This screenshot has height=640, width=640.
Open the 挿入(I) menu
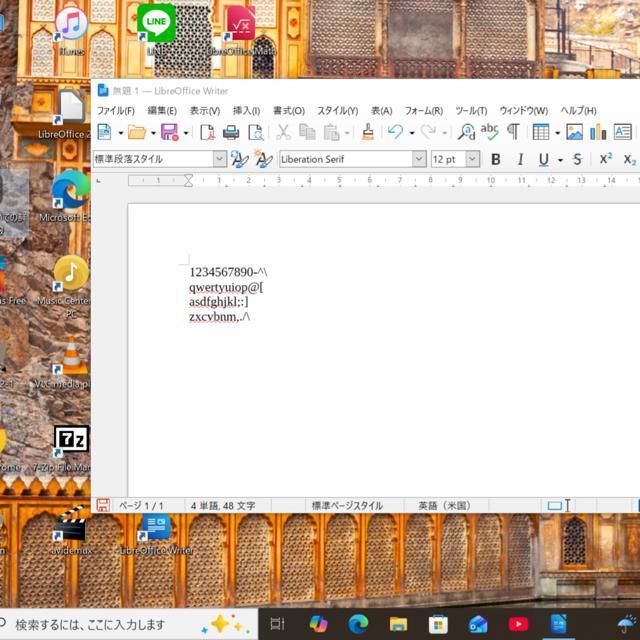246,111
